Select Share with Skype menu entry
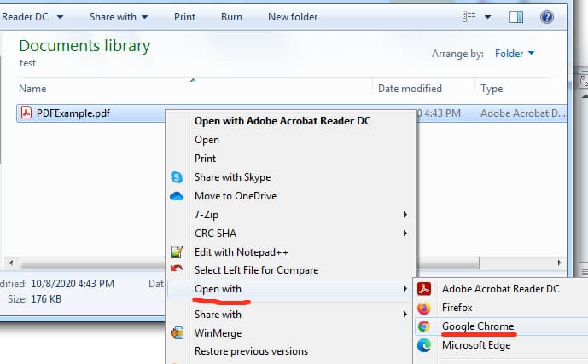 coord(232,177)
